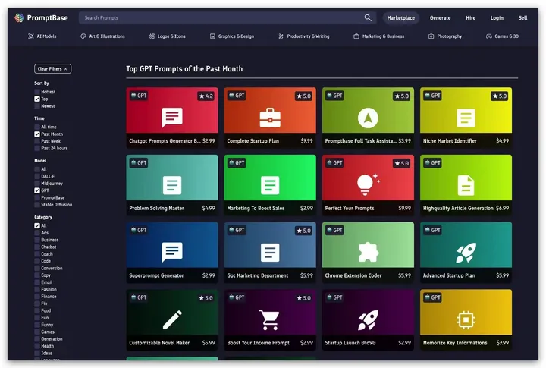Click the lightbulb icon on Perfect Your Prompts
This screenshot has width=548, height=370.
(x=367, y=184)
